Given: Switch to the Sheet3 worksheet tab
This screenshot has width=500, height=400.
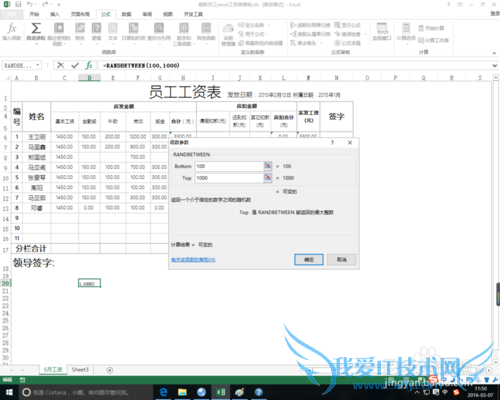Looking at the screenshot, I should click(x=80, y=370).
